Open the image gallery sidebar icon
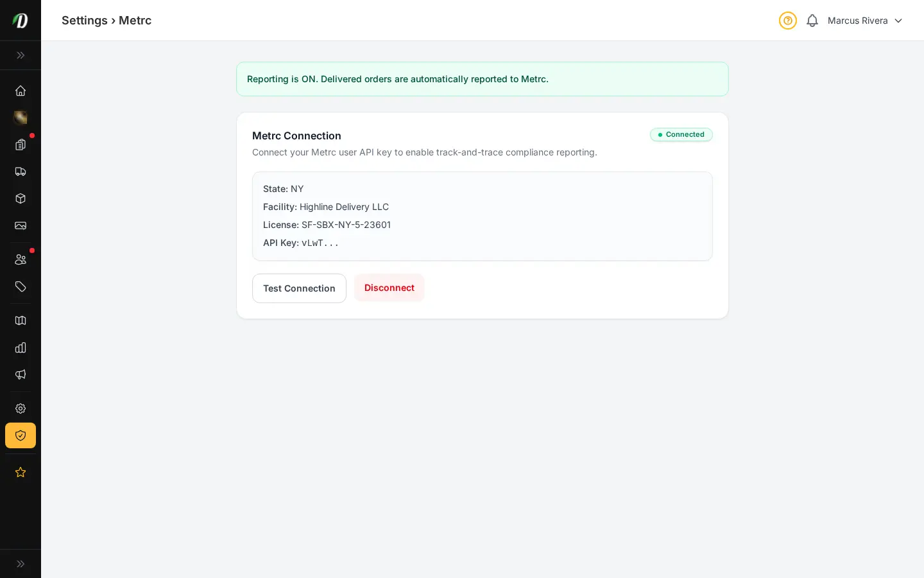This screenshot has height=578, width=924. coord(21,225)
